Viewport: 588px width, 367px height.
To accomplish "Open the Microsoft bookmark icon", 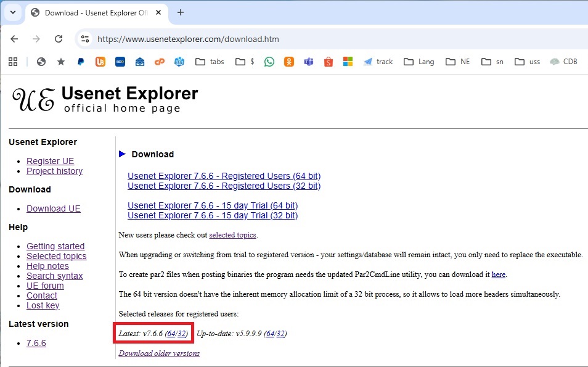I will pyautogui.click(x=348, y=62).
